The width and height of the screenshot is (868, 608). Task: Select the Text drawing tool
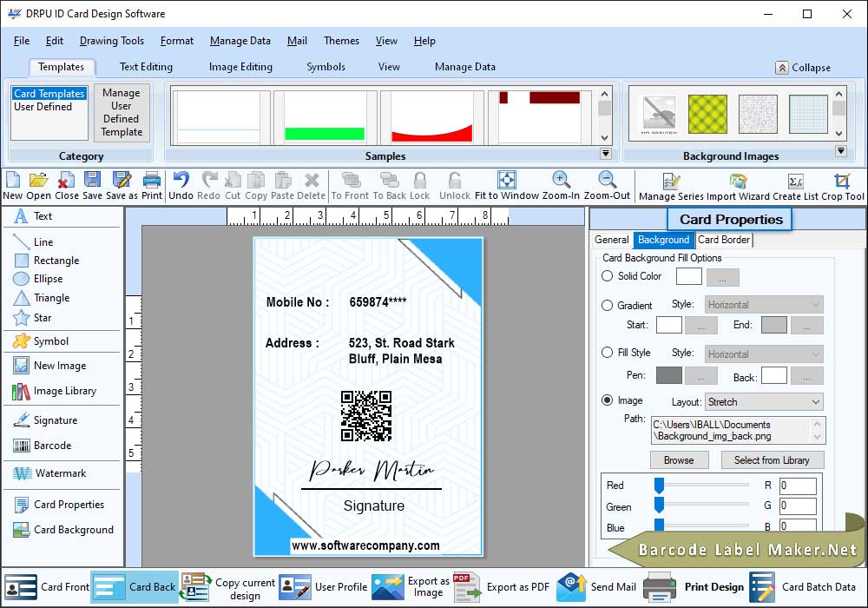tap(33, 216)
